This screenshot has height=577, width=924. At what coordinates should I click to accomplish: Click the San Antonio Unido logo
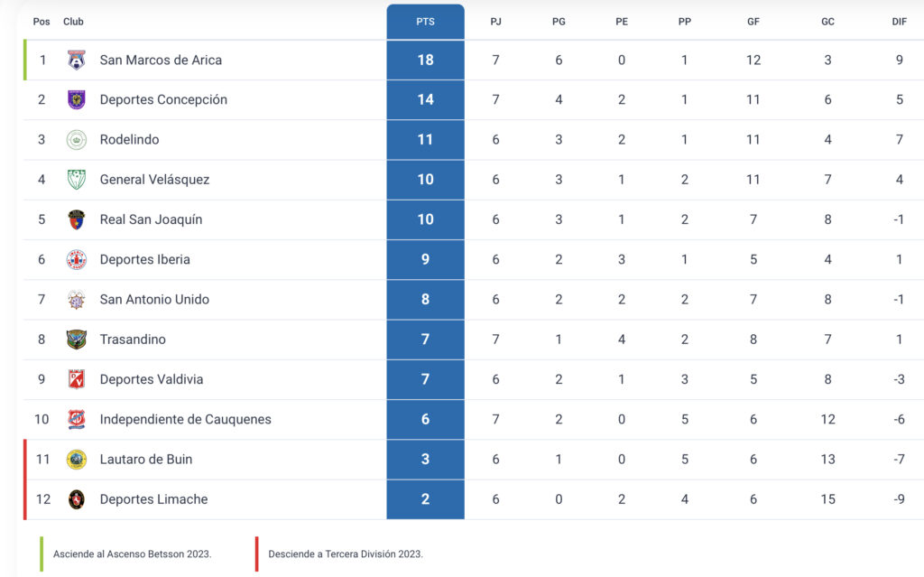click(77, 300)
